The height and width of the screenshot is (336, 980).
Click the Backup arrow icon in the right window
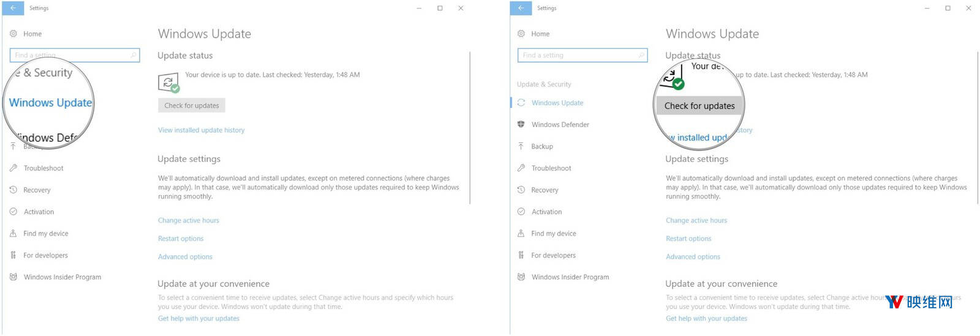[521, 147]
